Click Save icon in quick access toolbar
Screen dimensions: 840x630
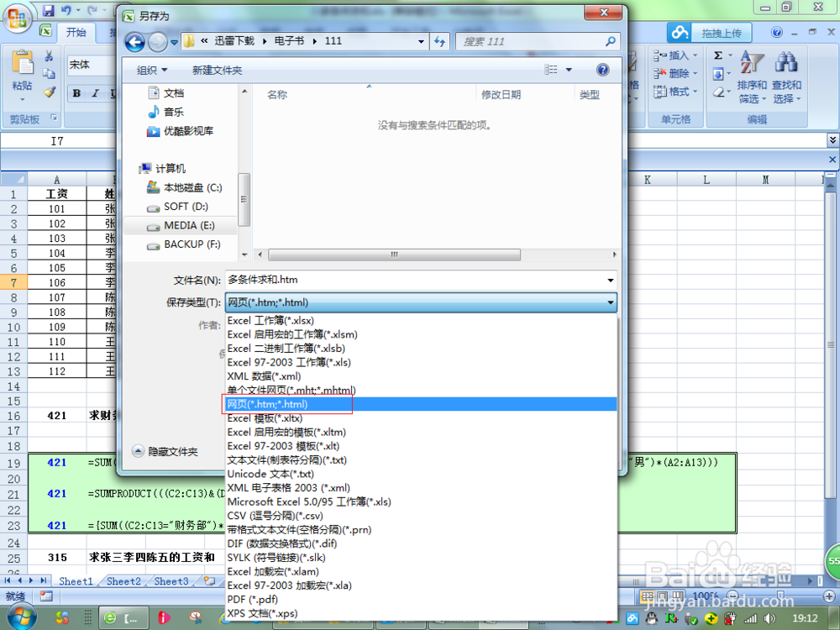click(49, 10)
